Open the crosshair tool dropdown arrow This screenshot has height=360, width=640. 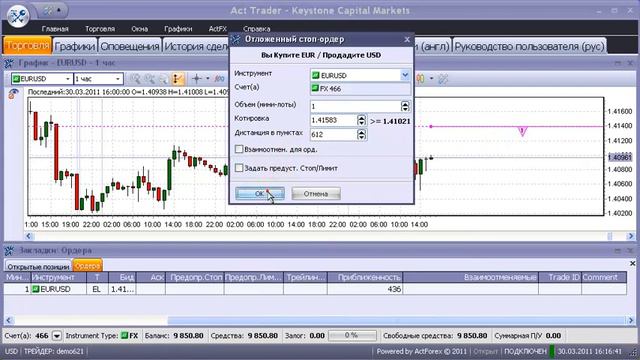click(x=207, y=79)
